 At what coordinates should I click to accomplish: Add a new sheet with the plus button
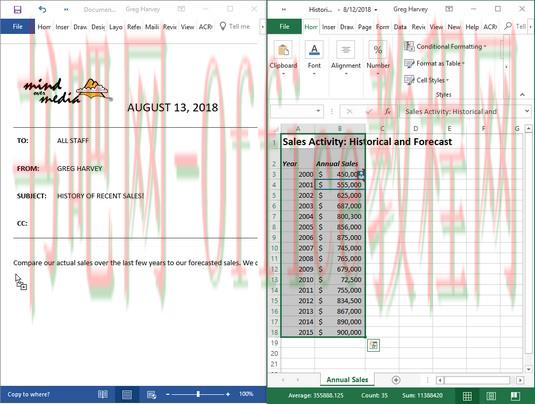(x=396, y=380)
